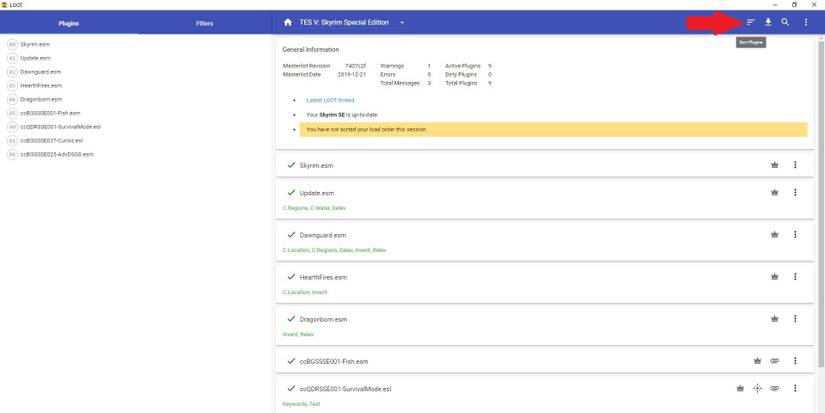
Task: Expand the three-dot menu on Dragonborn.esm card
Action: point(795,319)
